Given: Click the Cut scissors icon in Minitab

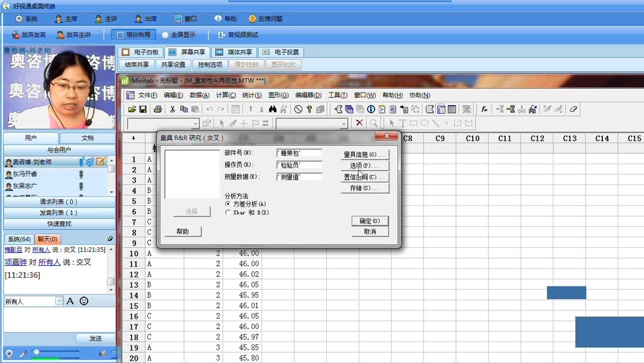Looking at the screenshot, I should (172, 109).
